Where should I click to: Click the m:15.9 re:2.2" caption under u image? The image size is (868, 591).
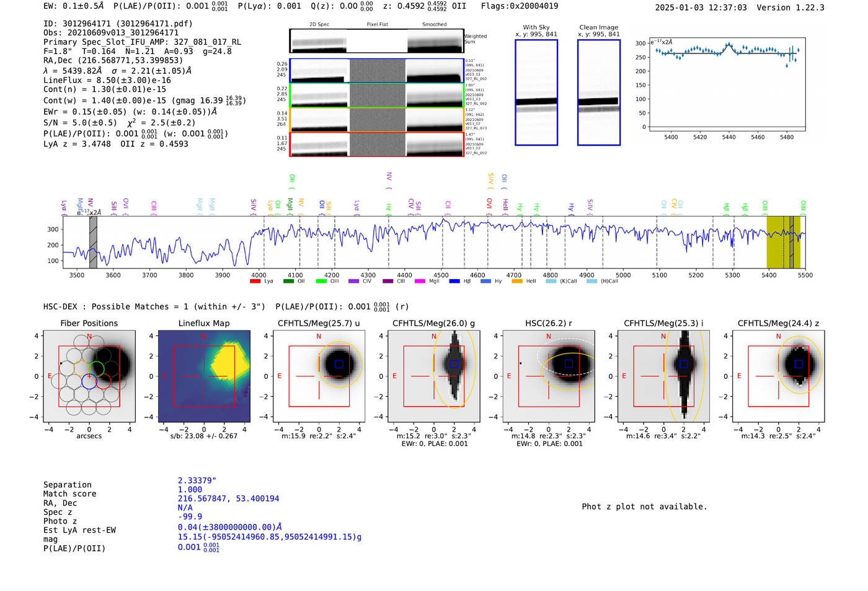click(319, 436)
